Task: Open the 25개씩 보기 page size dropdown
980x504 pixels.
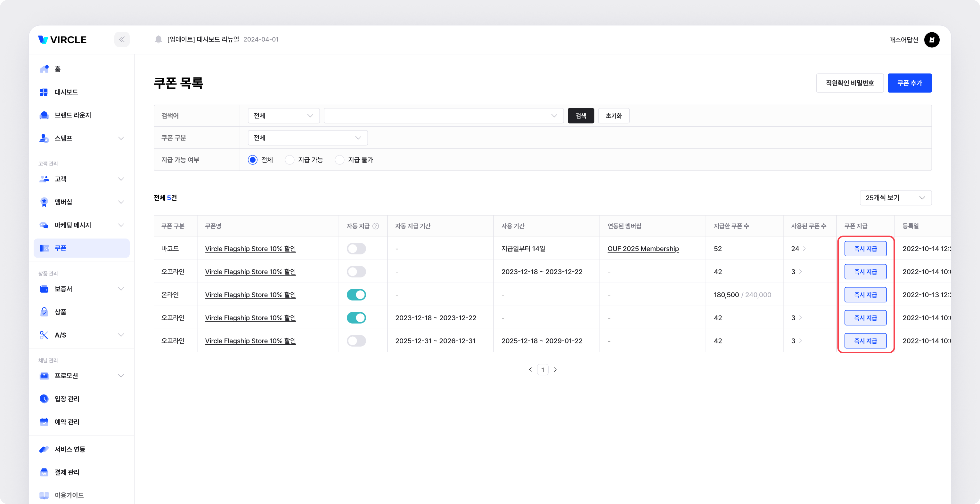Action: point(895,198)
